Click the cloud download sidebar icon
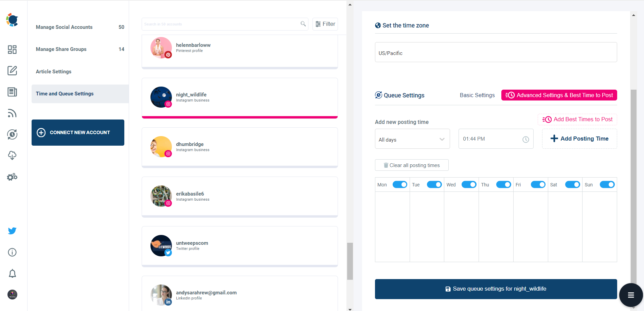This screenshot has width=644, height=311. point(12,155)
